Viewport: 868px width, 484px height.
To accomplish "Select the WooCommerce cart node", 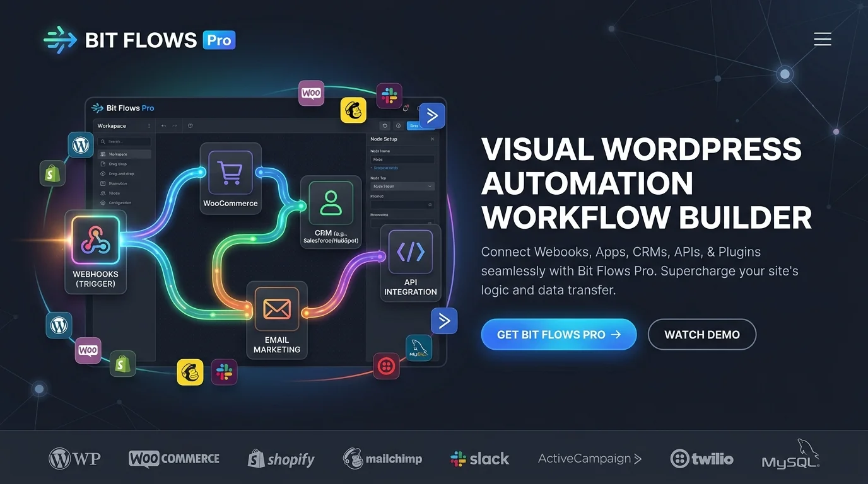I will (230, 178).
